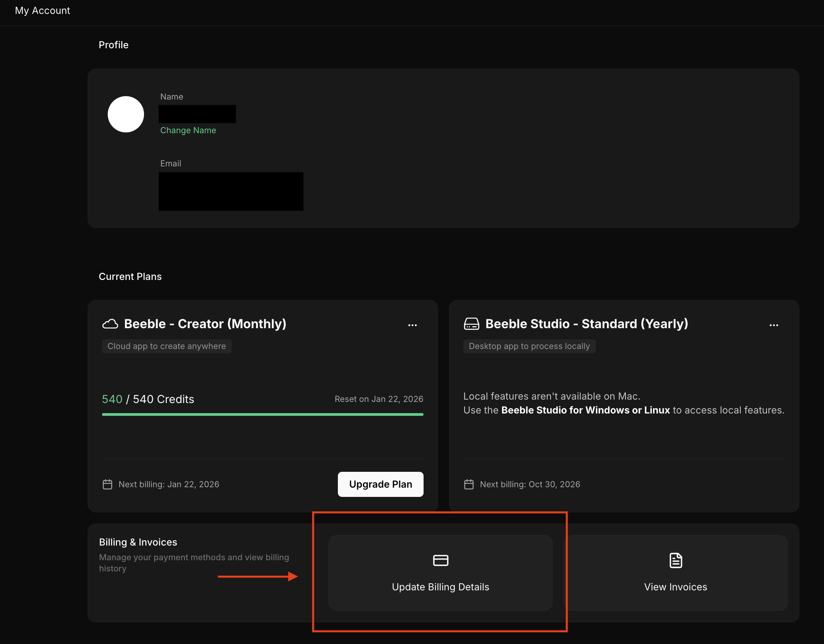The height and width of the screenshot is (644, 824).
Task: Click the green credits progress bar
Action: [263, 414]
